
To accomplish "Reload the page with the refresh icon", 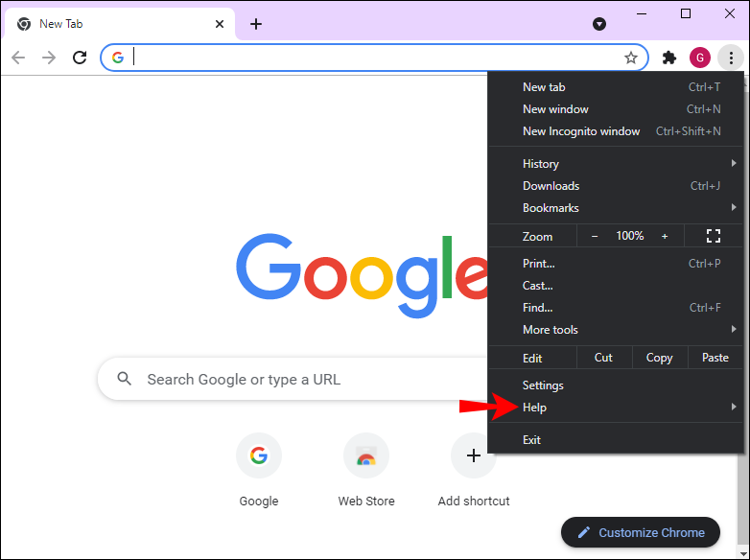I will 80,58.
